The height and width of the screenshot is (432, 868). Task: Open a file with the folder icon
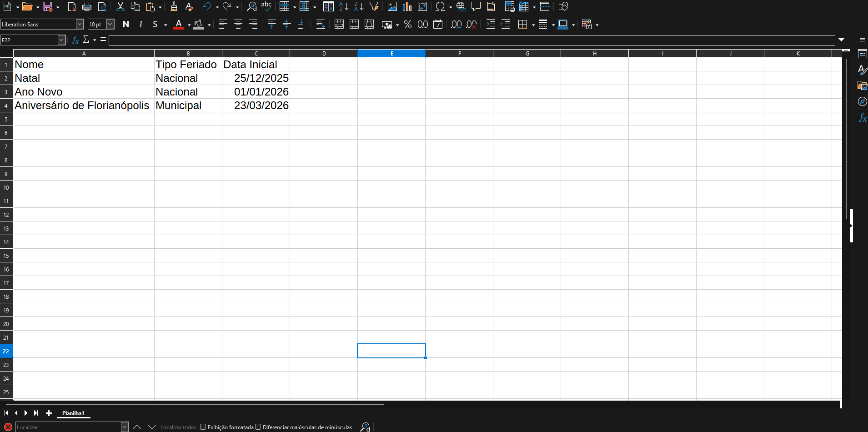[x=27, y=7]
